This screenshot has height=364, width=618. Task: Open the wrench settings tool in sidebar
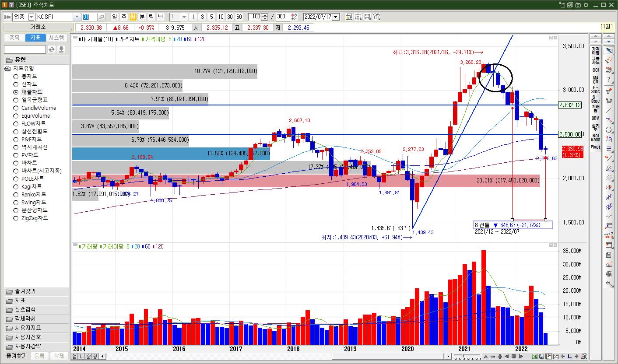(608, 283)
